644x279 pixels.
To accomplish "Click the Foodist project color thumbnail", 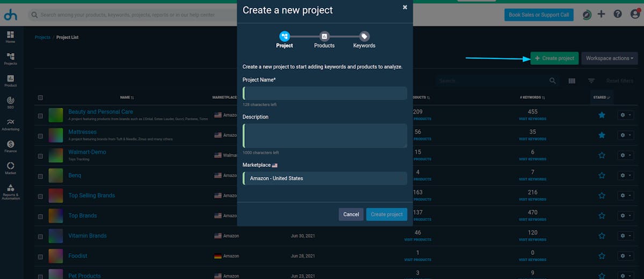I will [x=56, y=256].
